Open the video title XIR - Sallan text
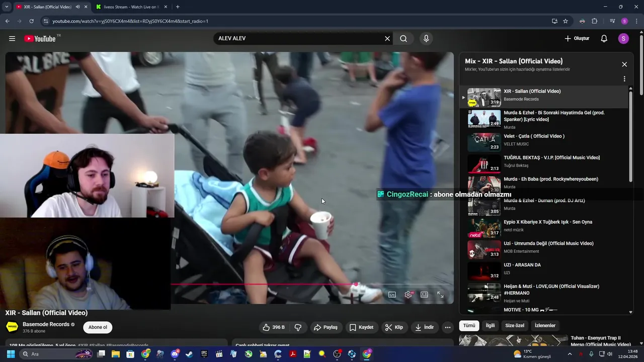 pyautogui.click(x=46, y=313)
